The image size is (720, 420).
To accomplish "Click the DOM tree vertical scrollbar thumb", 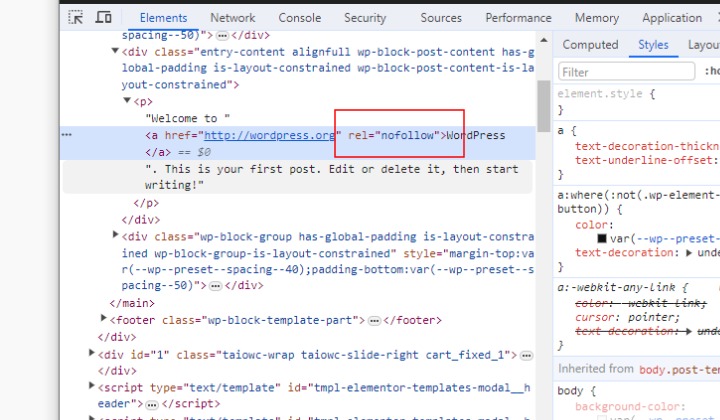I will tap(544, 106).
